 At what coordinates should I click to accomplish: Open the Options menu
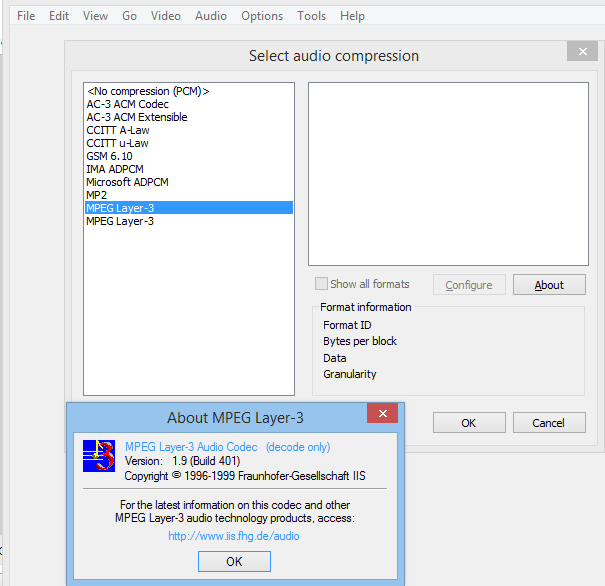(262, 16)
